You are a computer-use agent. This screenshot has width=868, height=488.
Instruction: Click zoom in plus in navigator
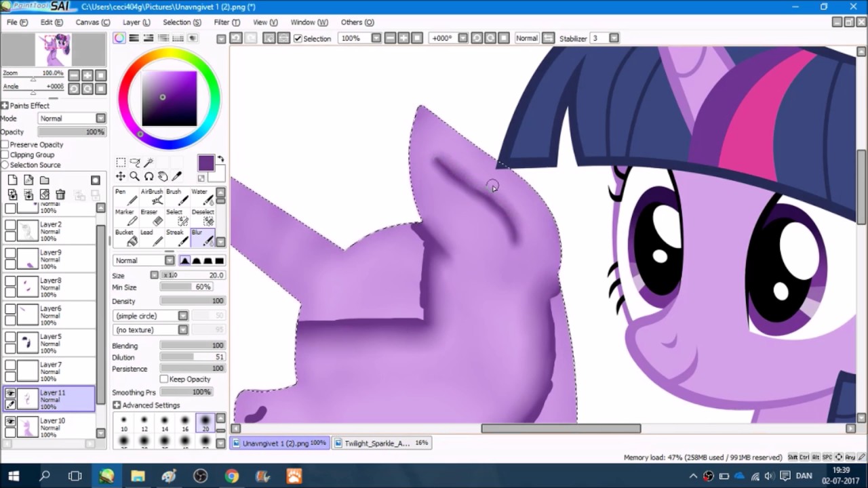(87, 75)
